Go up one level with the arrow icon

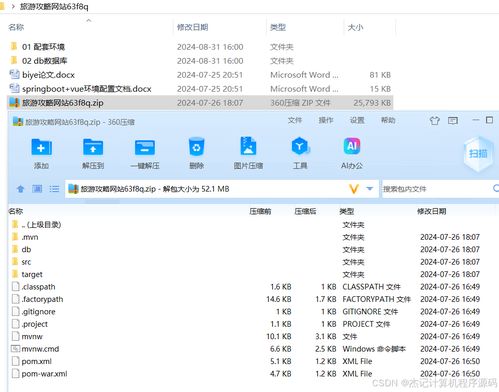[20, 189]
